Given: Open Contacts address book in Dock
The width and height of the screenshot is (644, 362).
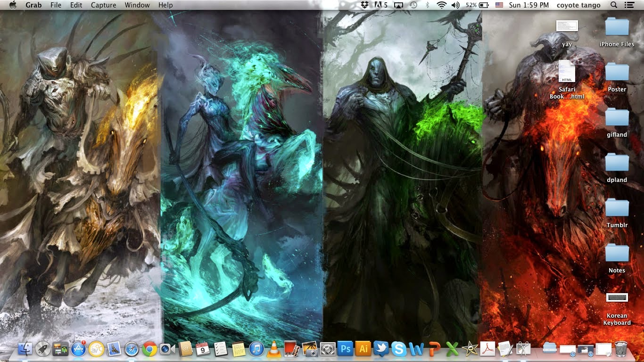Looking at the screenshot, I should pyautogui.click(x=185, y=349).
